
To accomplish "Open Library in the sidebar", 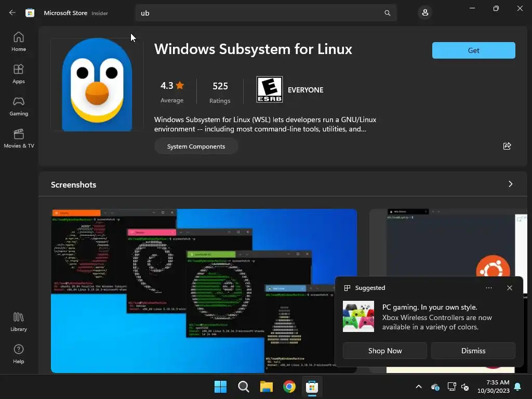I will [x=19, y=322].
